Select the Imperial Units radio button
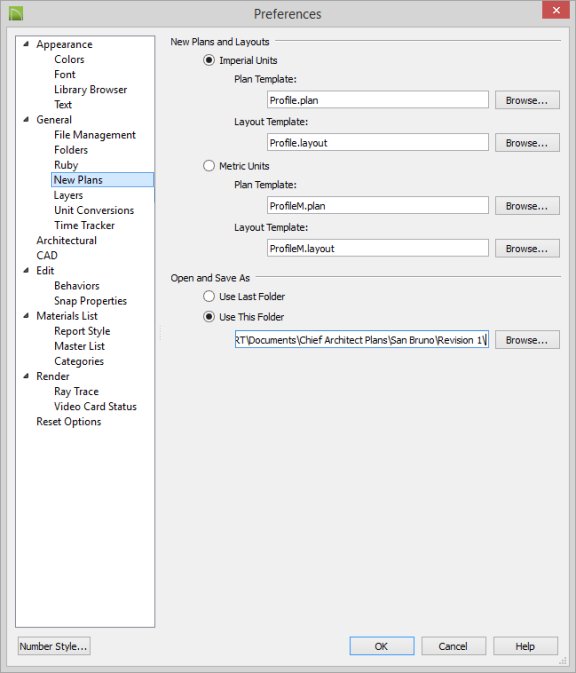Viewport: 576px width, 673px height. [x=209, y=60]
